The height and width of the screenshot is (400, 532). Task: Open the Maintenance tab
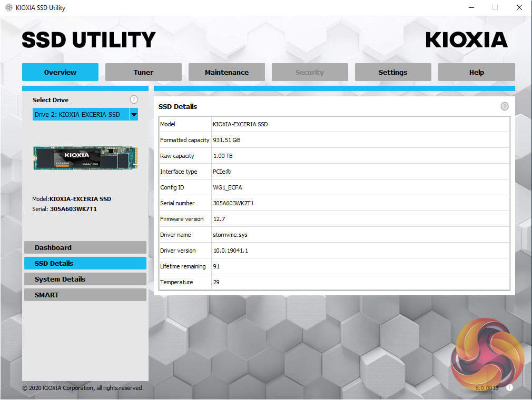(226, 72)
